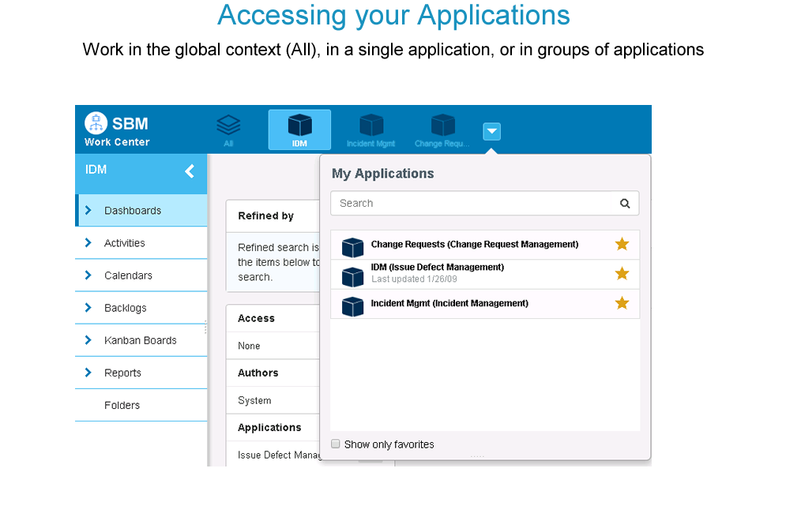Select the All applications stack icon
786x532 pixels.
tap(228, 126)
